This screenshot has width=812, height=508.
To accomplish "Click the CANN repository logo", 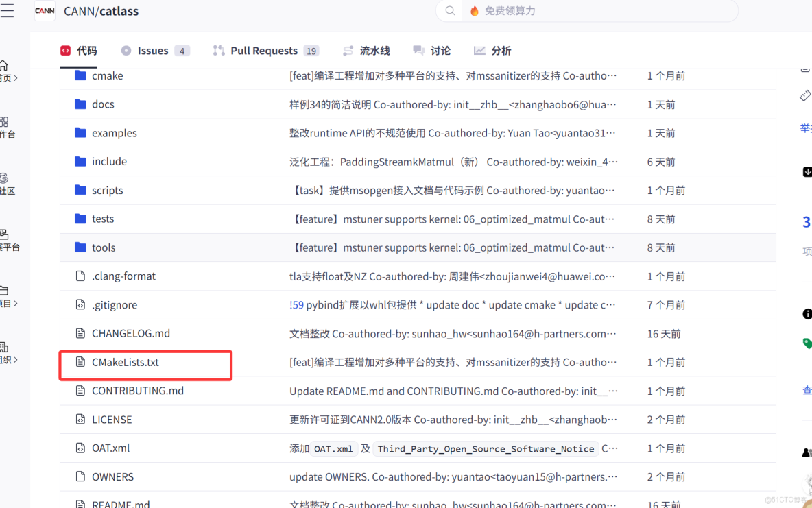I will 44,11.
